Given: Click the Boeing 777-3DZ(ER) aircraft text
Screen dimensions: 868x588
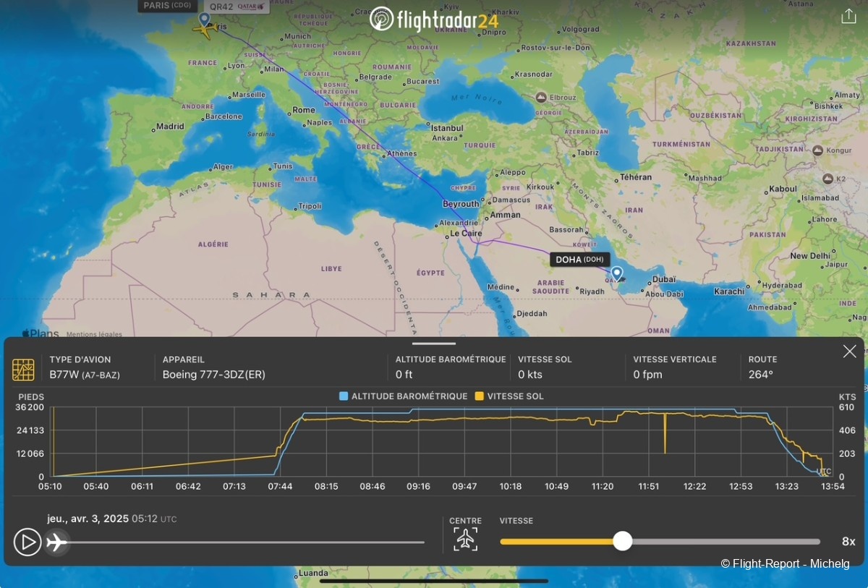Looking at the screenshot, I should click(x=214, y=375).
